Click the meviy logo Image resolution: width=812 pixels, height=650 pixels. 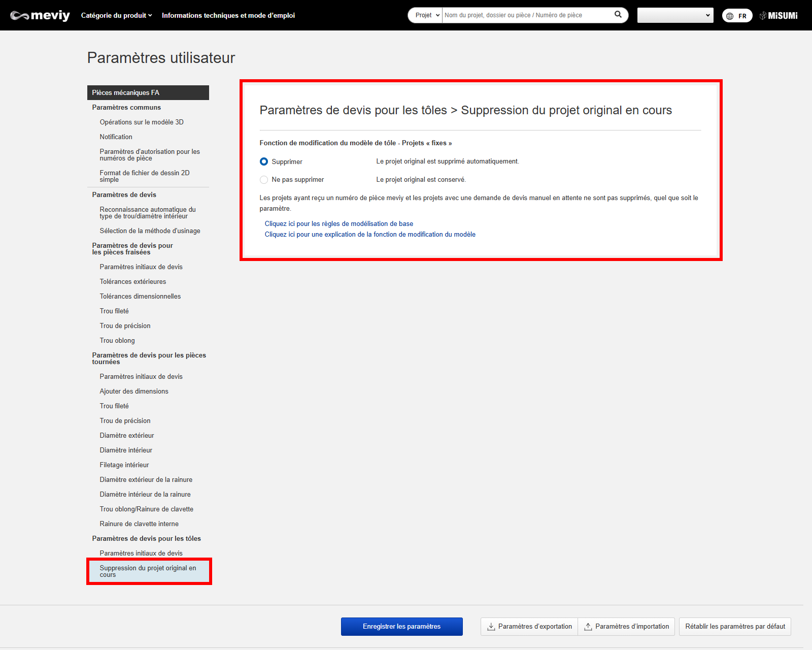(40, 15)
